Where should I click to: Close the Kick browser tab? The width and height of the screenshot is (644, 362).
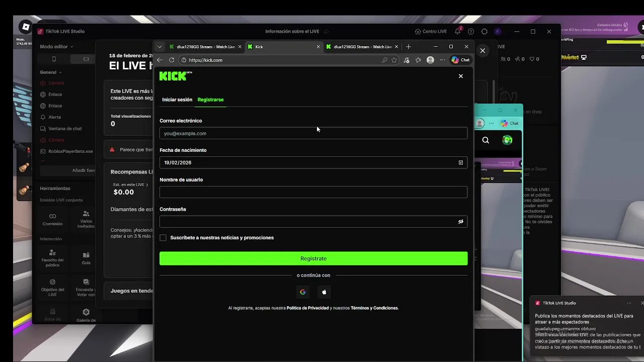pyautogui.click(x=318, y=47)
